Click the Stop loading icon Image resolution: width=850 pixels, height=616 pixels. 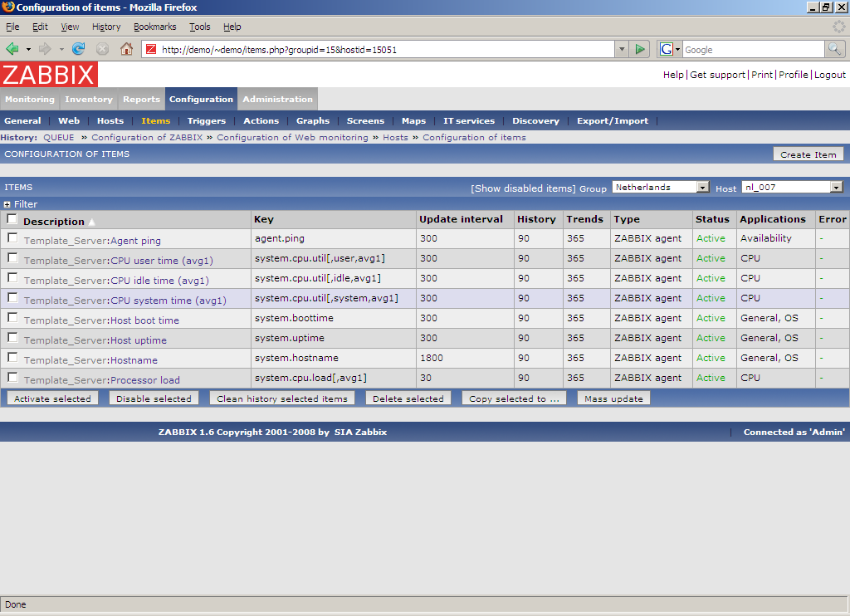pyautogui.click(x=102, y=49)
